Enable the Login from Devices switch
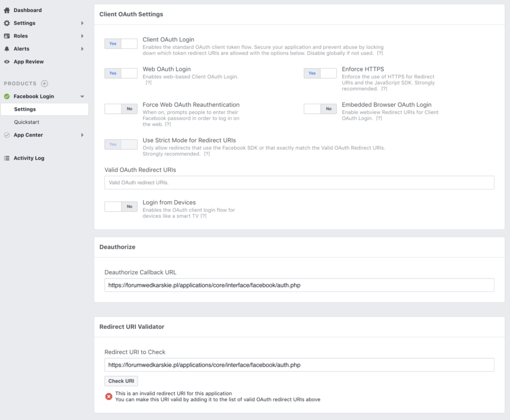Image resolution: width=510 pixels, height=420 pixels. [121, 206]
